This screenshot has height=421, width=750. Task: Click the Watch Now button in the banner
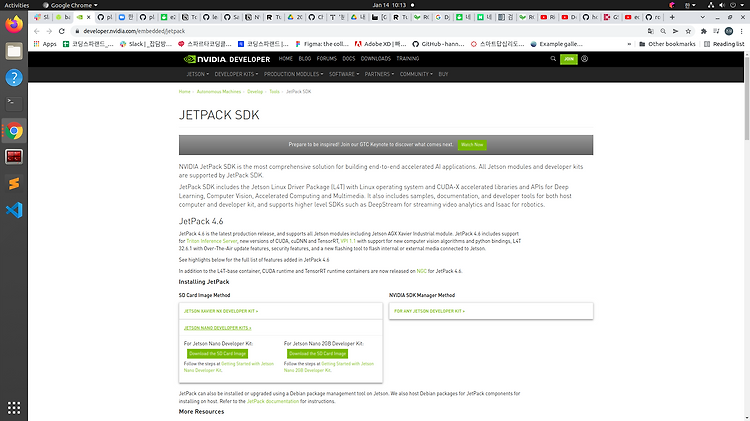pyautogui.click(x=472, y=144)
